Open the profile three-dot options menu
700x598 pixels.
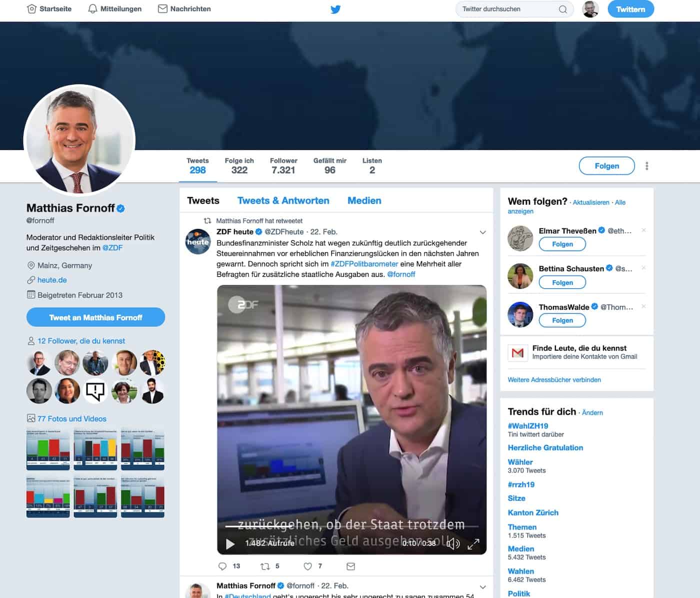[647, 166]
